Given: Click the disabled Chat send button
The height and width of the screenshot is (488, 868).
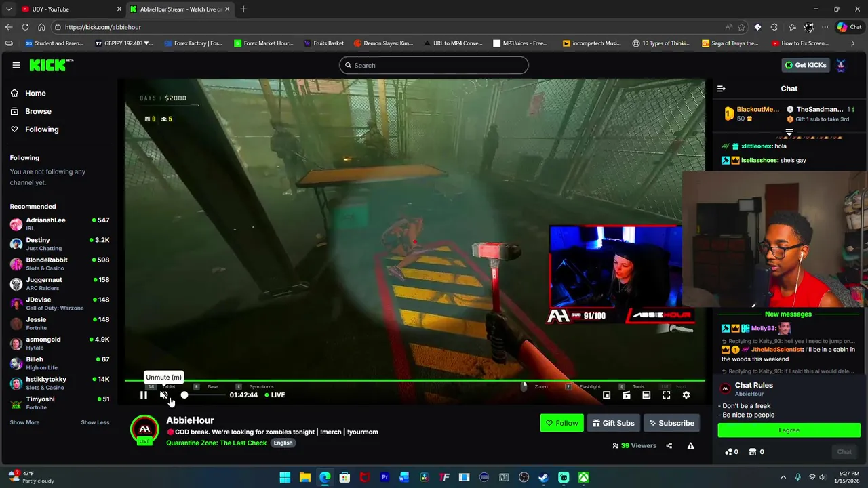Looking at the screenshot, I should coord(844,452).
